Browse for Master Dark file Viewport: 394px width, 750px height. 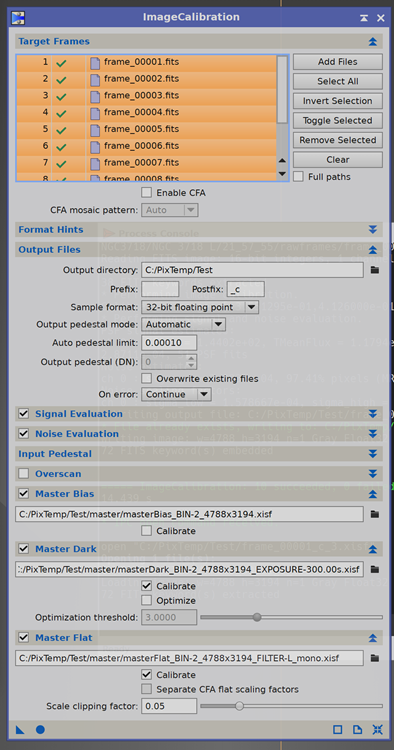(x=375, y=569)
